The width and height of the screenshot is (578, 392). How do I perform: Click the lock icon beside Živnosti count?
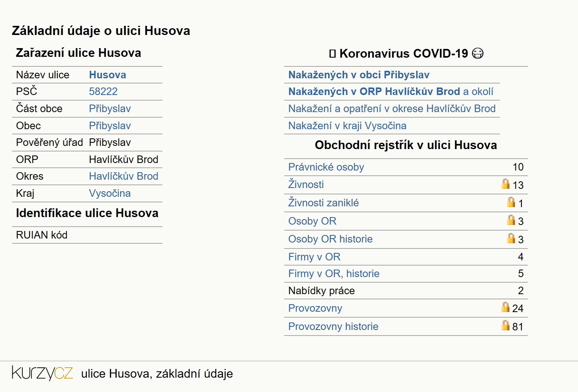(506, 184)
